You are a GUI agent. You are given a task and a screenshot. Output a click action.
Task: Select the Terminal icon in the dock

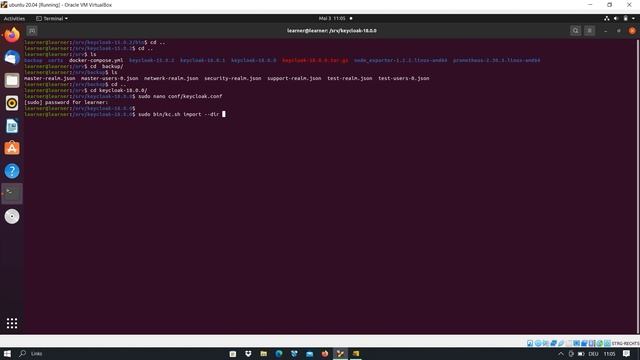tap(12, 193)
